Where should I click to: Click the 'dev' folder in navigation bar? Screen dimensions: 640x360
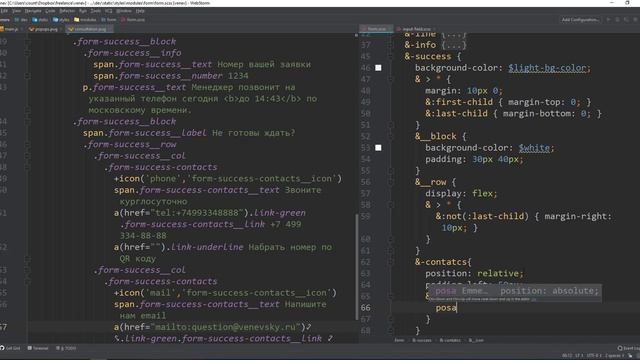(x=20, y=20)
